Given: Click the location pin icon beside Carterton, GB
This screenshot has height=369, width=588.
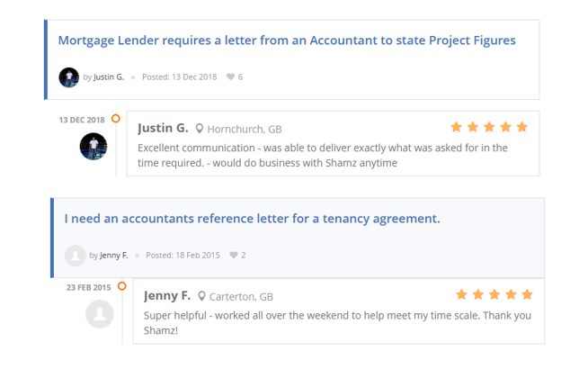Looking at the screenshot, I should (x=202, y=296).
